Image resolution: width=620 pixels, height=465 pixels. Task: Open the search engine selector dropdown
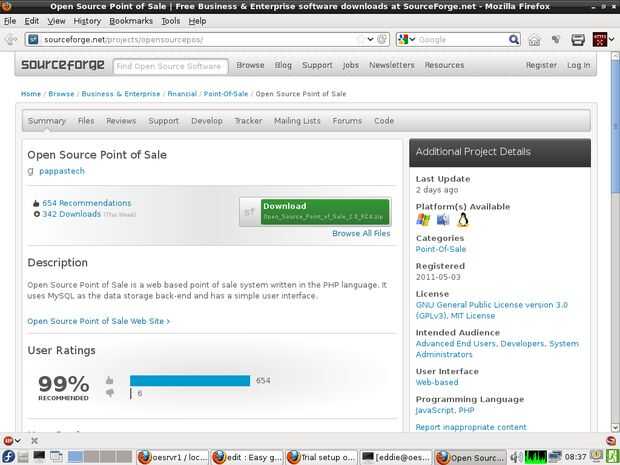click(412, 39)
